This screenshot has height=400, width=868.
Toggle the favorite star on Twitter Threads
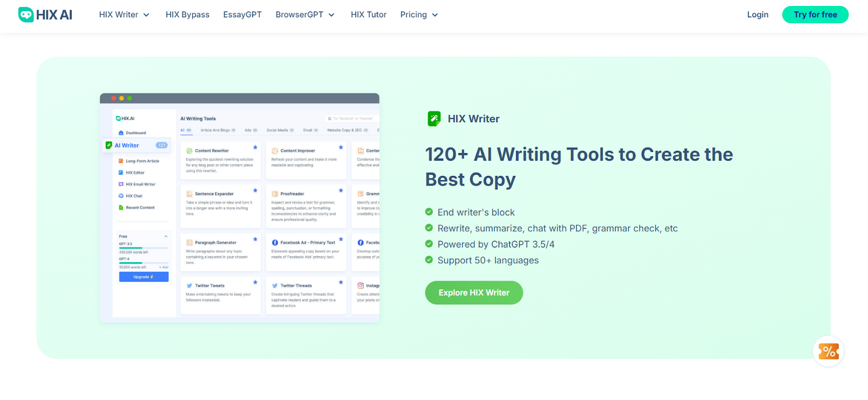tap(341, 282)
